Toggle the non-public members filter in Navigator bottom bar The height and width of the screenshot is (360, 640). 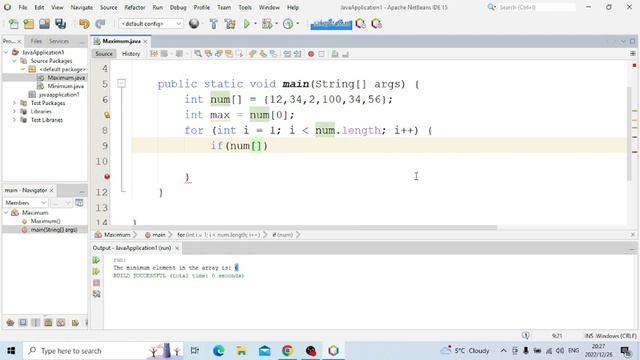pos(48,323)
